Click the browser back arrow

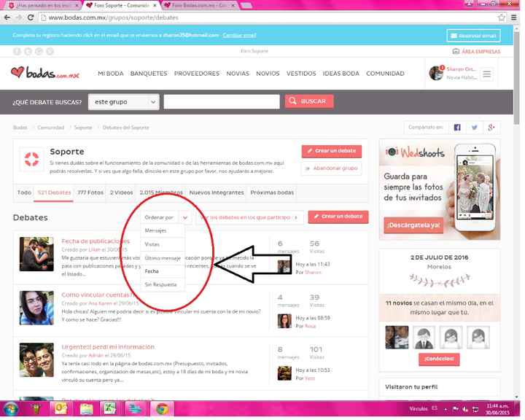pos(7,17)
